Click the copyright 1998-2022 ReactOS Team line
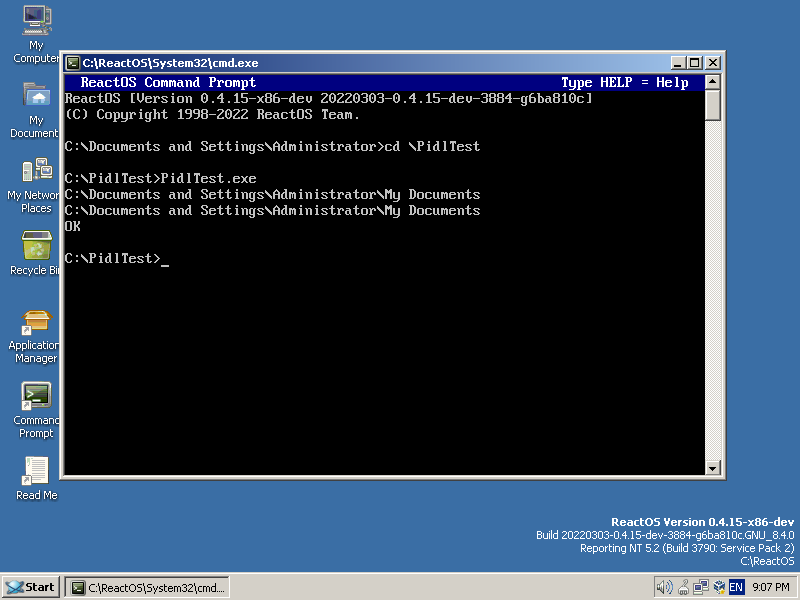The height and width of the screenshot is (600, 800). point(212,115)
